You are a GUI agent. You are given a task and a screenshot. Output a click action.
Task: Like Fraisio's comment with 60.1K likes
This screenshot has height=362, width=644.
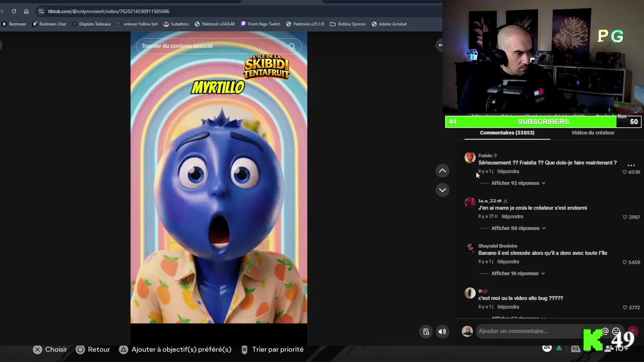click(x=631, y=172)
